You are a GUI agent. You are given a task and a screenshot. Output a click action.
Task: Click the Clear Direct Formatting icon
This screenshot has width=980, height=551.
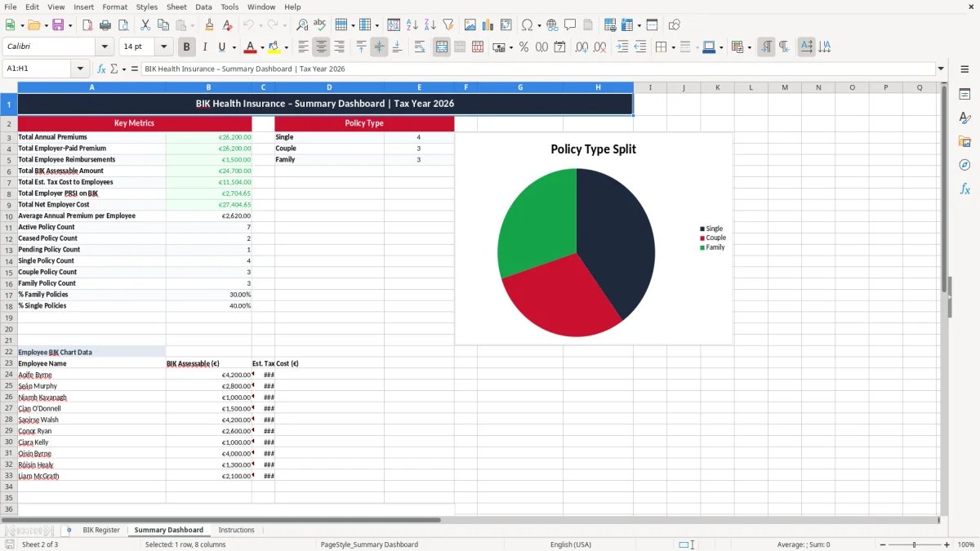pos(227,25)
